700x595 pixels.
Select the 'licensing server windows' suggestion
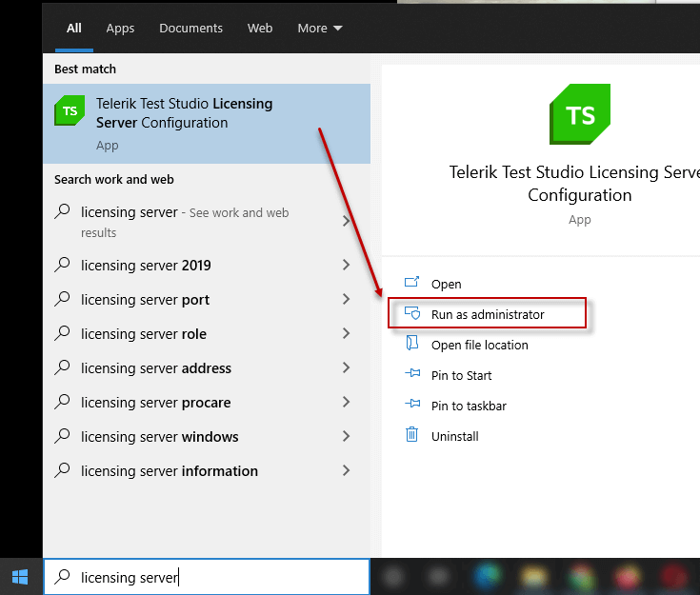207,437
